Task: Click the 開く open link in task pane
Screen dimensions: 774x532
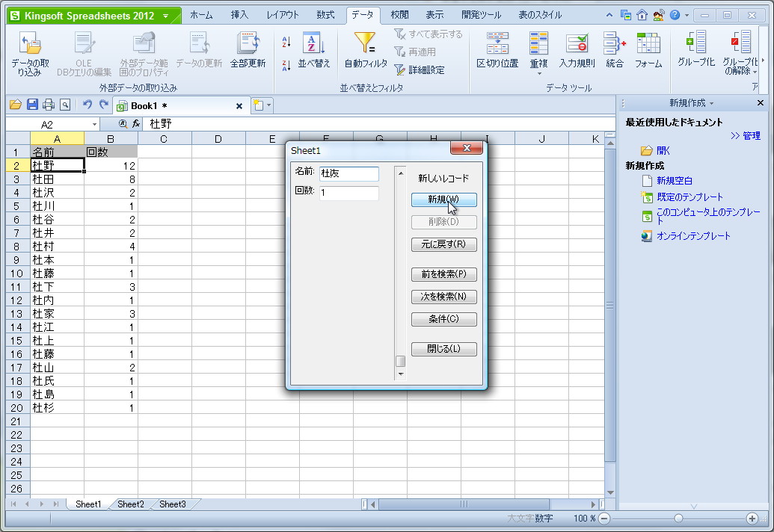Action: (x=663, y=151)
